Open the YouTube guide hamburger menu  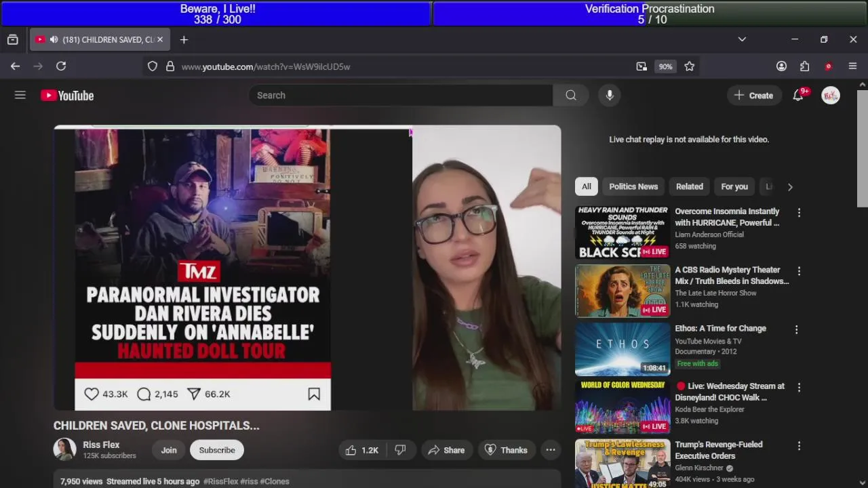tap(20, 96)
